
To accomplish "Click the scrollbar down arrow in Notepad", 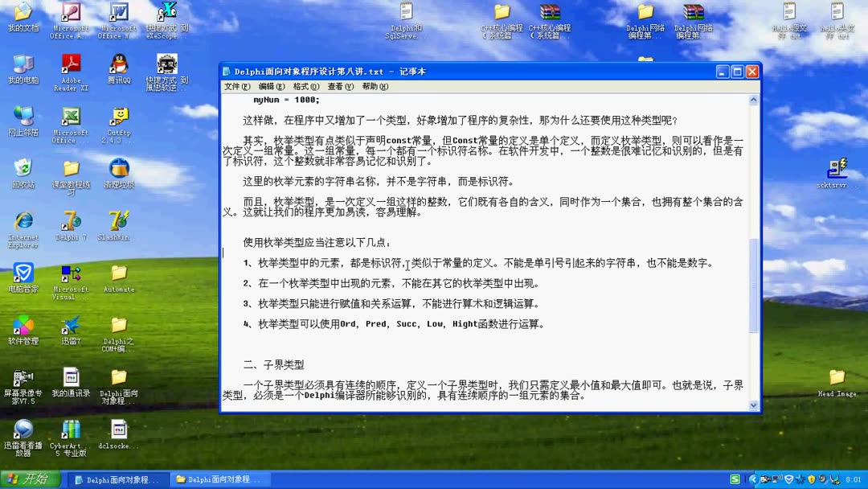I will (x=753, y=406).
